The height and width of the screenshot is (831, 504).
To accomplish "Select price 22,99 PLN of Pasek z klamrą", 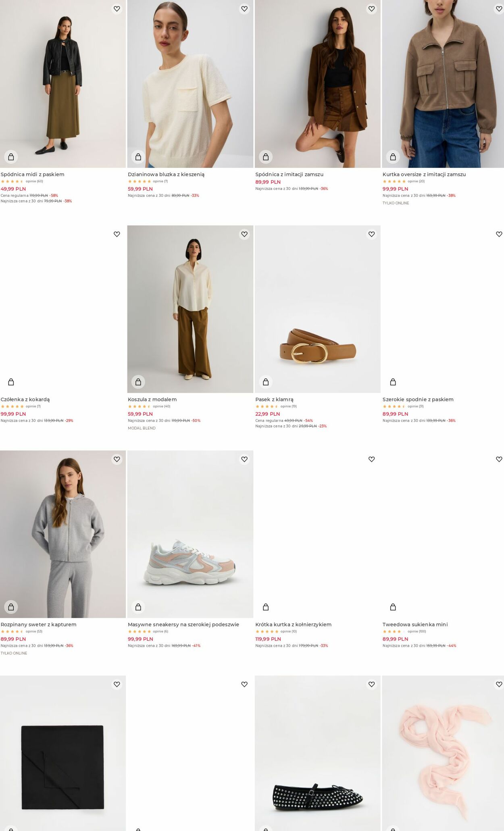I will (x=268, y=414).
